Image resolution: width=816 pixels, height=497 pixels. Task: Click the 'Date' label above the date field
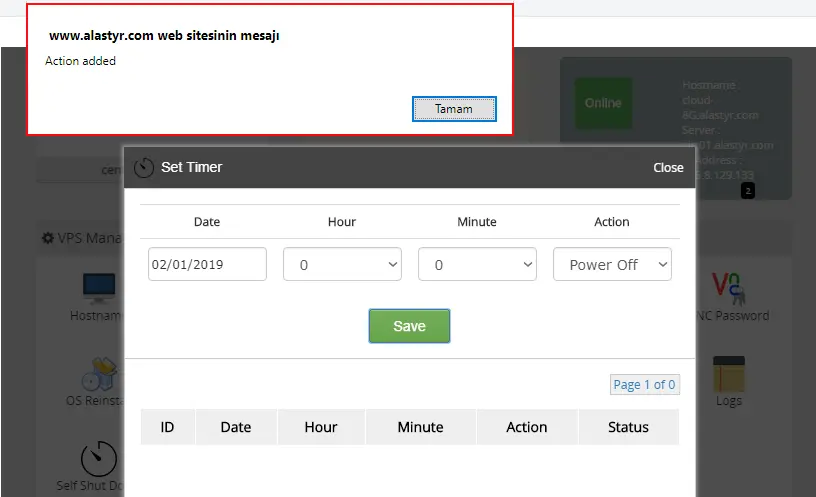coord(207,222)
